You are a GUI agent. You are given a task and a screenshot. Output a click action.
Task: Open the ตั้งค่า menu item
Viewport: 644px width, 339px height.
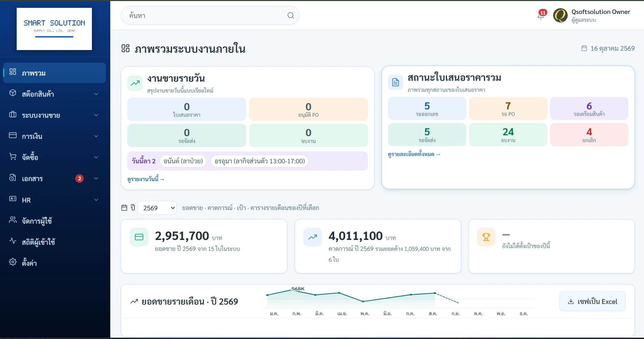click(x=54, y=263)
